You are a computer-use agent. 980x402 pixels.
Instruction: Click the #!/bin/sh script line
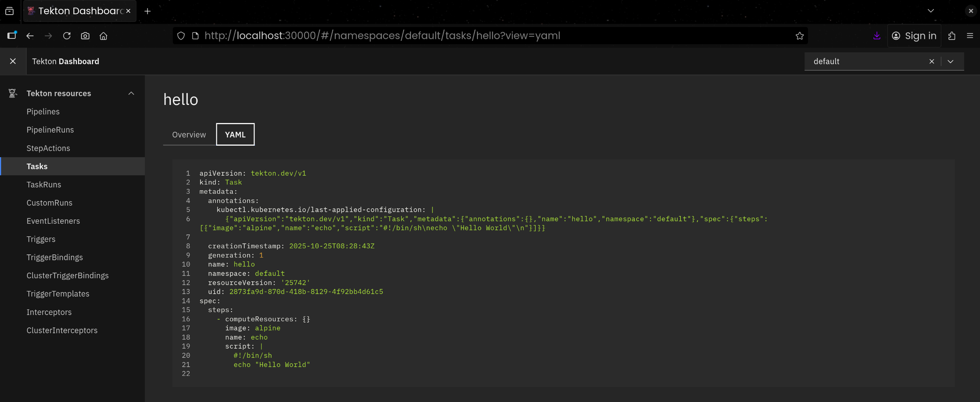253,355
